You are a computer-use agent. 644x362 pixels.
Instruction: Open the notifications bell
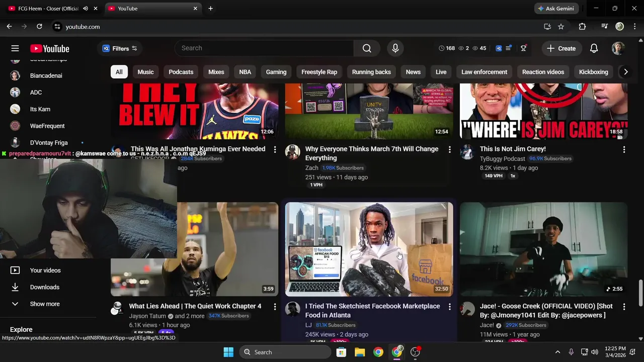tap(594, 48)
